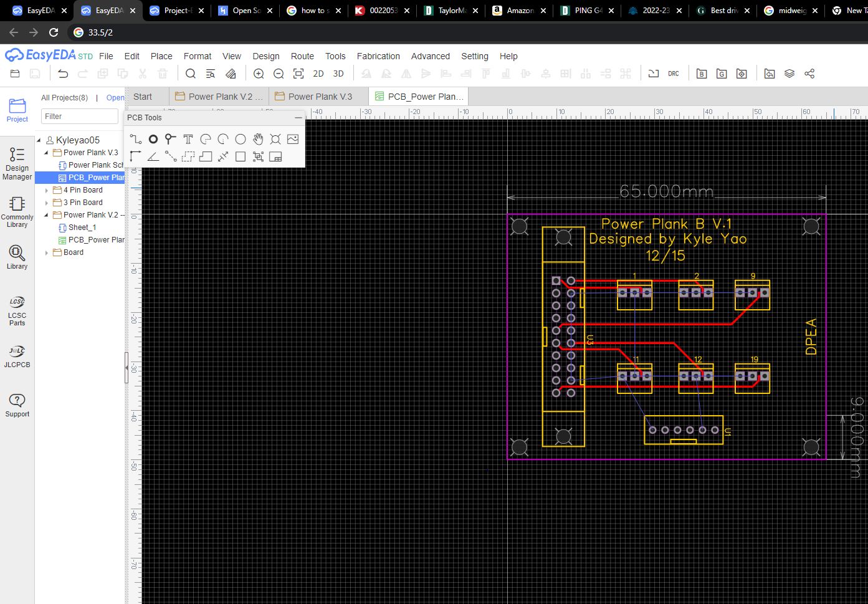Select the Circle tool in PCB Tools
868x604 pixels.
tap(240, 139)
